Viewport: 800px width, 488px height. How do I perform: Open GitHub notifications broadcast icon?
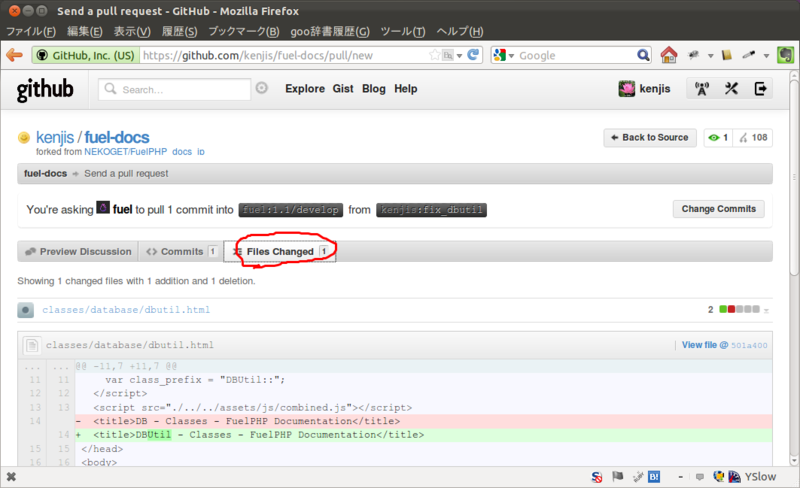(702, 89)
